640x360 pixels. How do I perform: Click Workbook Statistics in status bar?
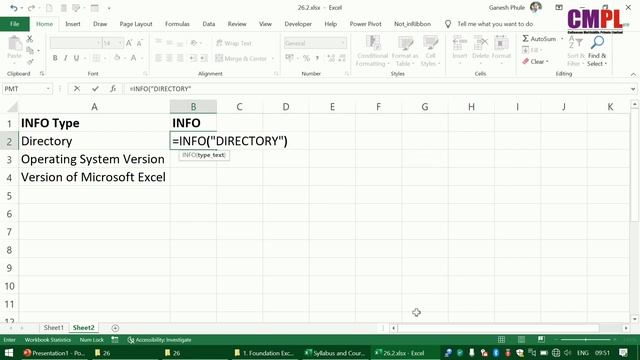(x=48, y=340)
